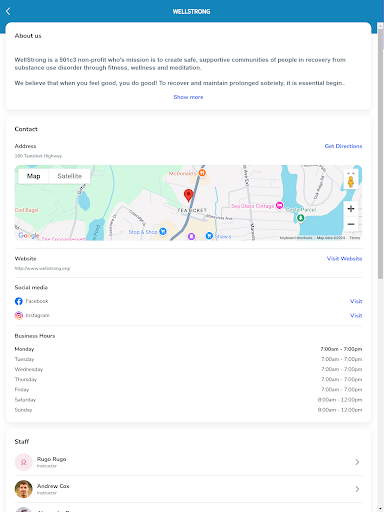The width and height of the screenshot is (384, 512).
Task: Click the Friday hours row
Action: (188, 389)
